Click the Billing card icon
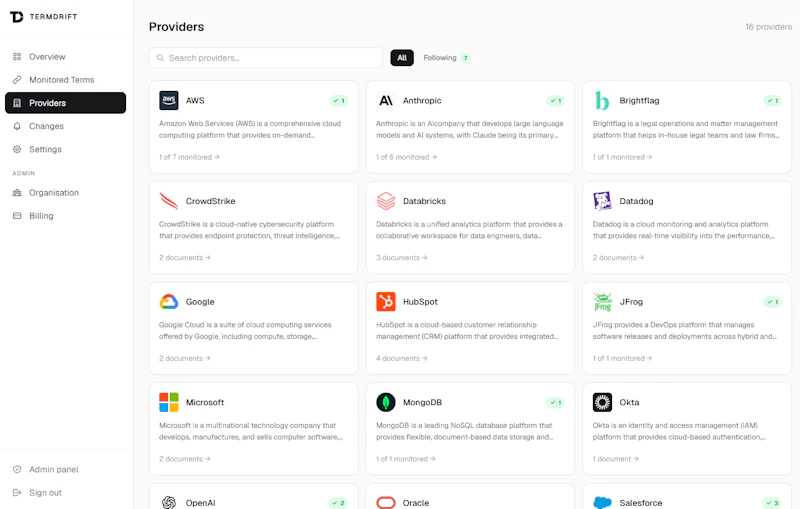The height and width of the screenshot is (509, 800). click(17, 216)
